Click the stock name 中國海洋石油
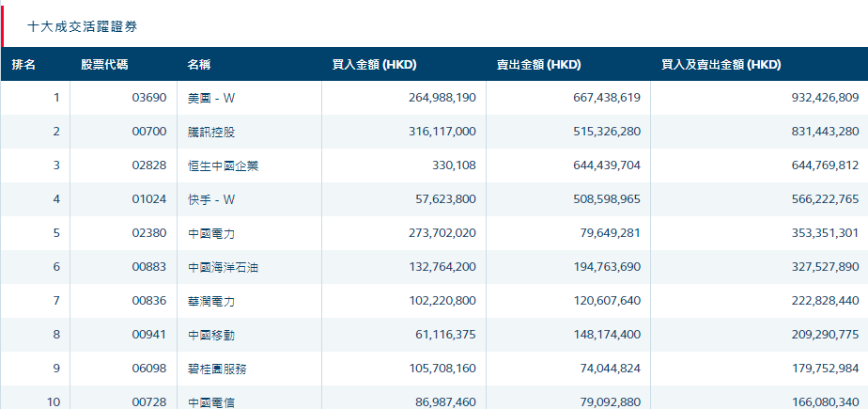Screen dimensions: 868x409 pyautogui.click(x=223, y=267)
